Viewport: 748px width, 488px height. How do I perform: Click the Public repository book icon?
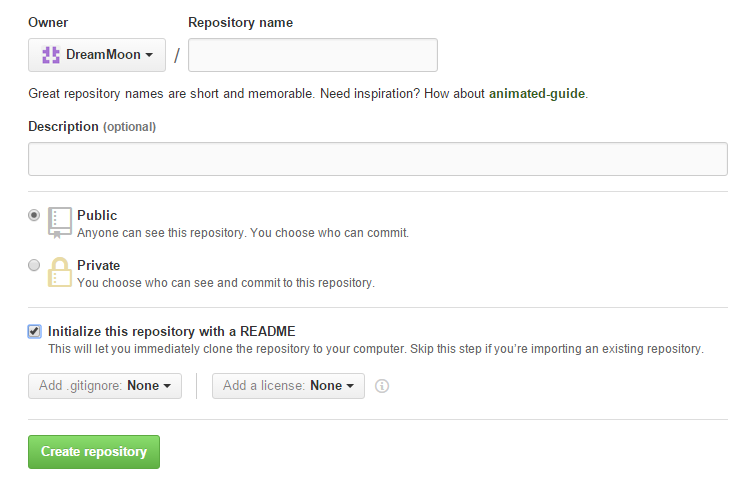pyautogui.click(x=60, y=222)
